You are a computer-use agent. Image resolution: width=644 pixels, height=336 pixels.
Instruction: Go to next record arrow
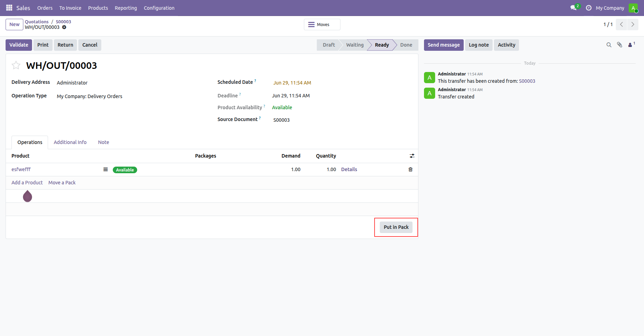633,24
